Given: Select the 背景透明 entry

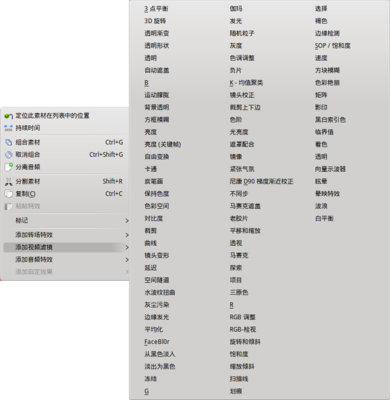Looking at the screenshot, I should click(157, 107).
